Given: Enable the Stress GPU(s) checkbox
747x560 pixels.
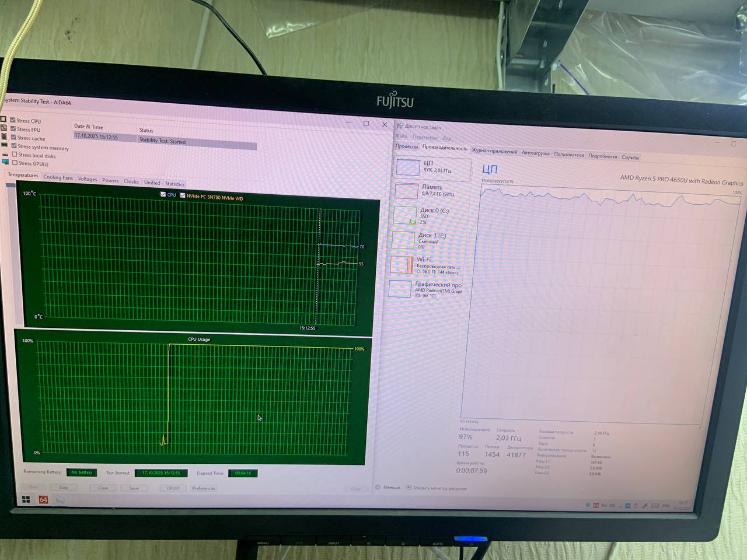Looking at the screenshot, I should click(15, 163).
